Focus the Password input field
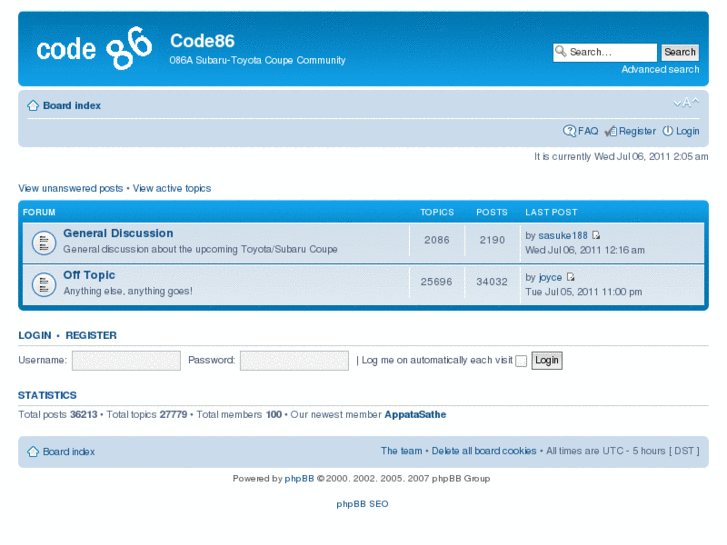 pos(294,360)
